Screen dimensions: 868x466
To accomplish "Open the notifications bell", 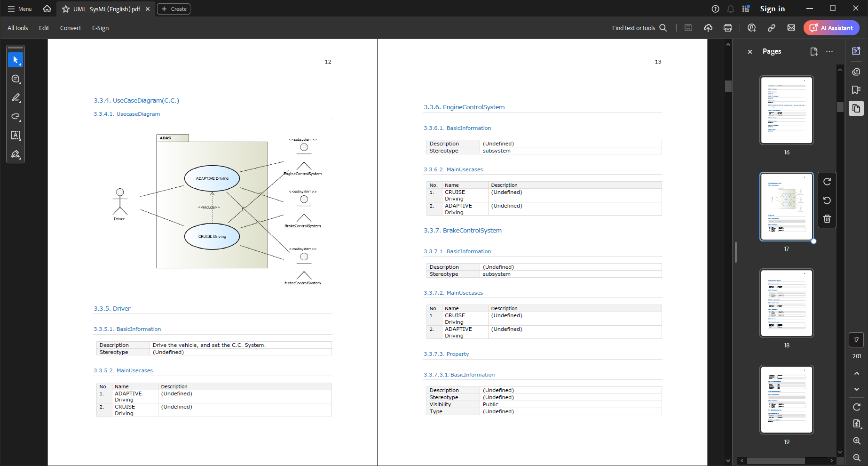I will point(730,9).
